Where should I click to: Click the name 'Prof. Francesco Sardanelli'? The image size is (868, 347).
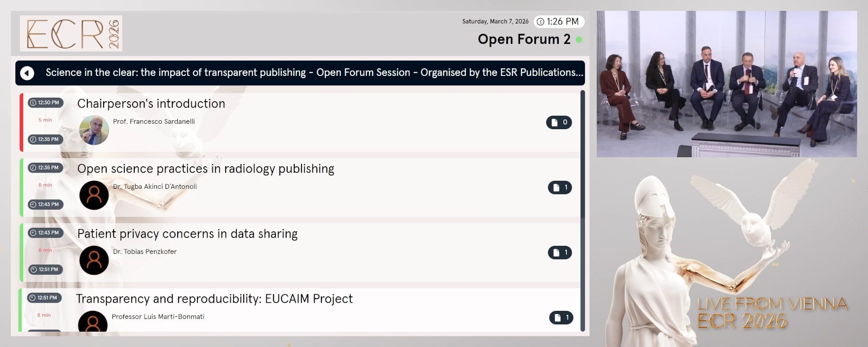[154, 122]
